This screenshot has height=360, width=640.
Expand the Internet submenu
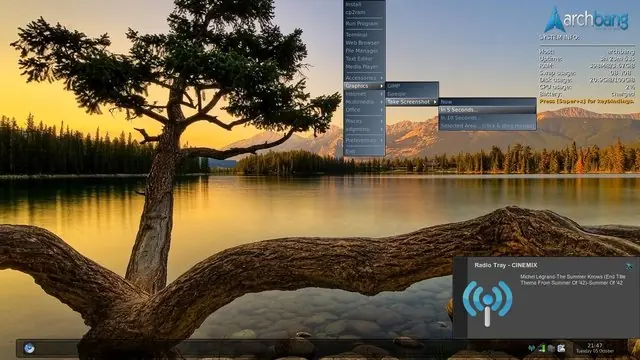pyautogui.click(x=364, y=94)
